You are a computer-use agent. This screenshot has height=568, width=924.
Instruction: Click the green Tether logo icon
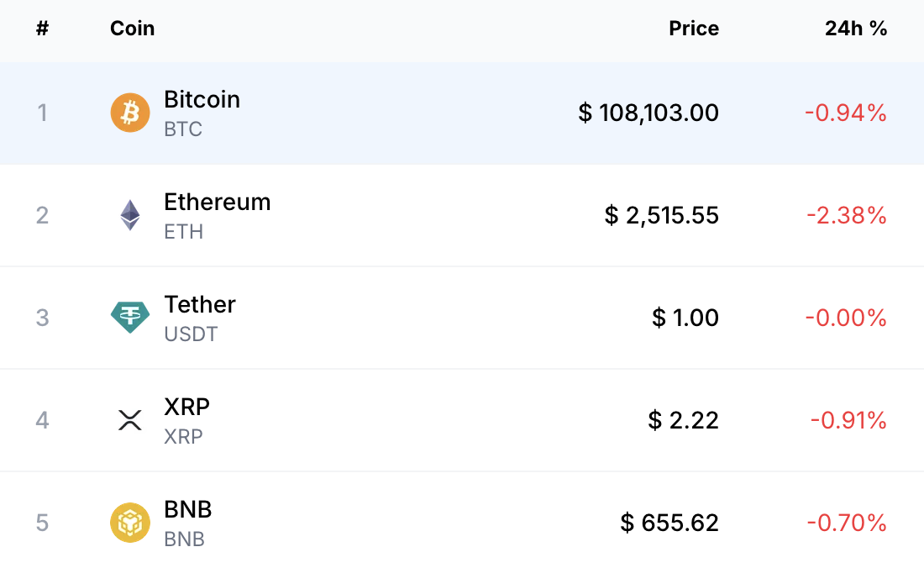coord(130,318)
